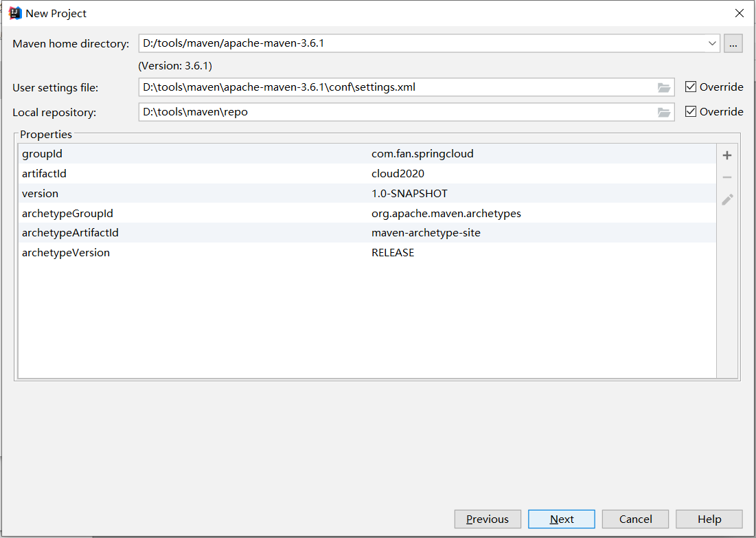
Task: Click the maven-archetype-site value
Action: tap(426, 232)
